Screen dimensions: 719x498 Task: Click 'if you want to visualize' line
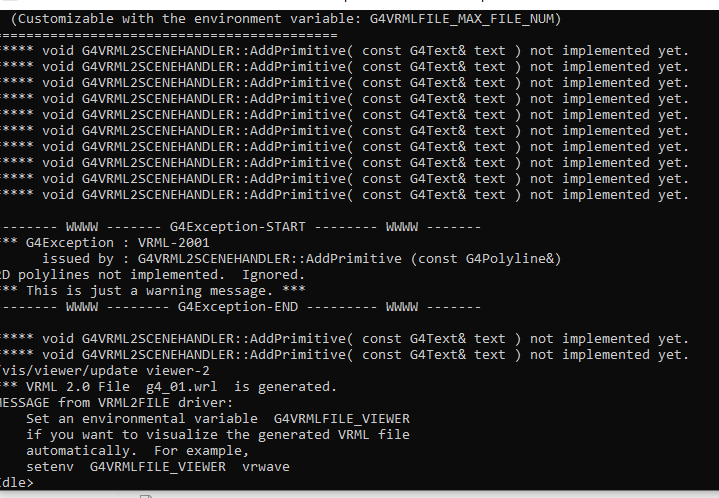218,435
